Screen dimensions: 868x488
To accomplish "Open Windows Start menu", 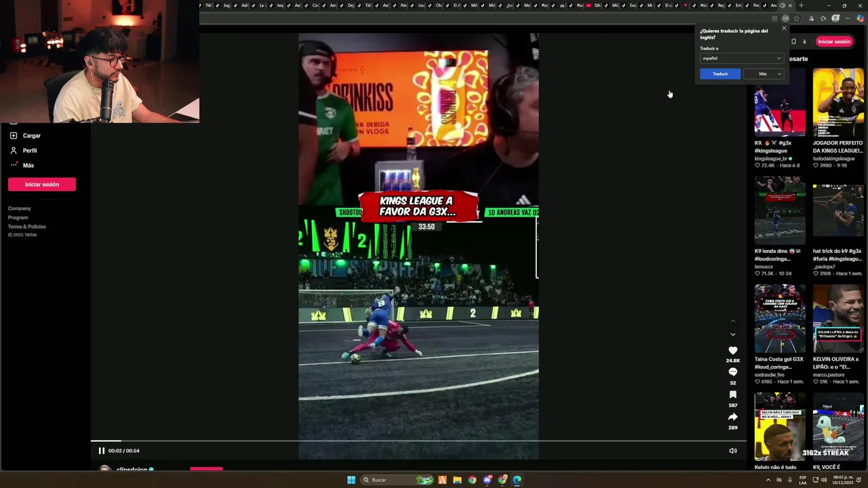I will [351, 480].
